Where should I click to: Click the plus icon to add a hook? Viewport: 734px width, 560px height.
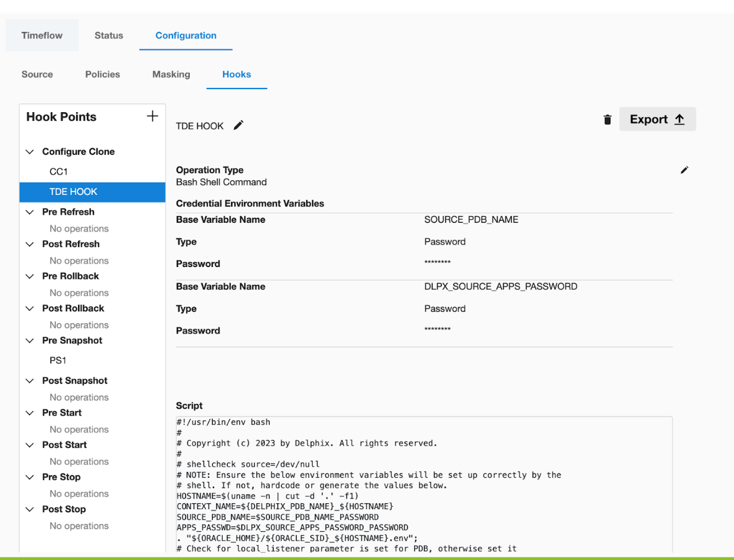(152, 116)
